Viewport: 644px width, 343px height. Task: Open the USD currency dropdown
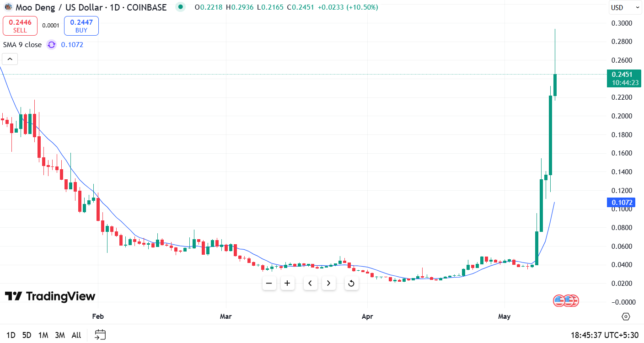tap(625, 7)
